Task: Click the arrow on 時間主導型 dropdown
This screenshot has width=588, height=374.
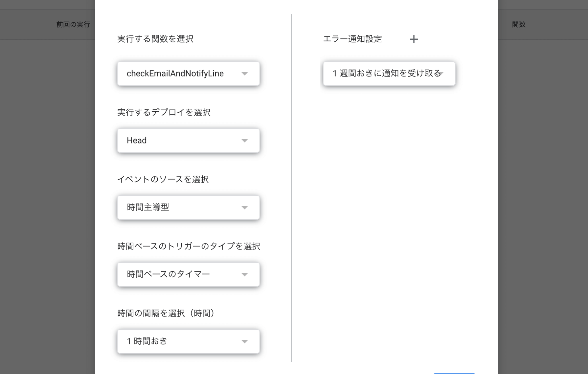Action: coord(244,208)
